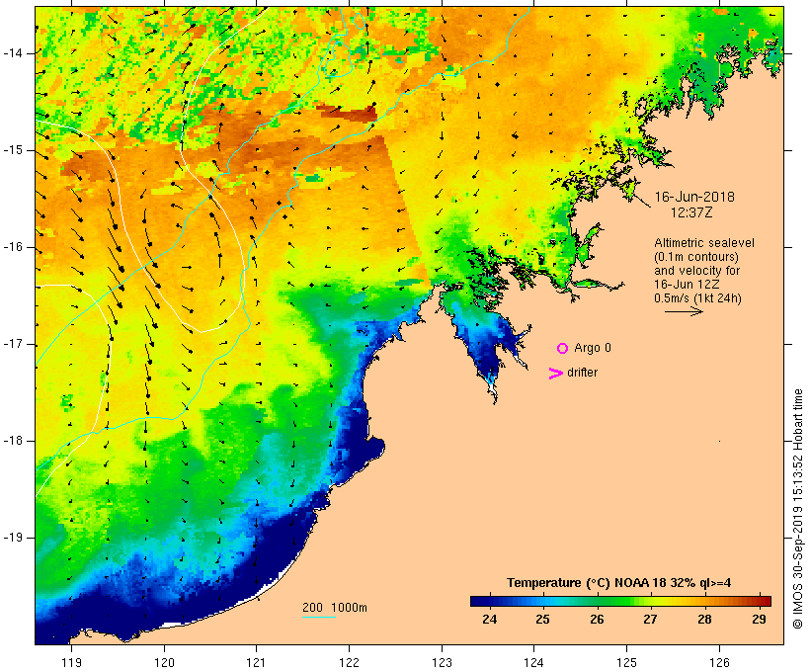Click the longitude axis label '122'
This screenshot has width=810, height=672.
(x=350, y=662)
